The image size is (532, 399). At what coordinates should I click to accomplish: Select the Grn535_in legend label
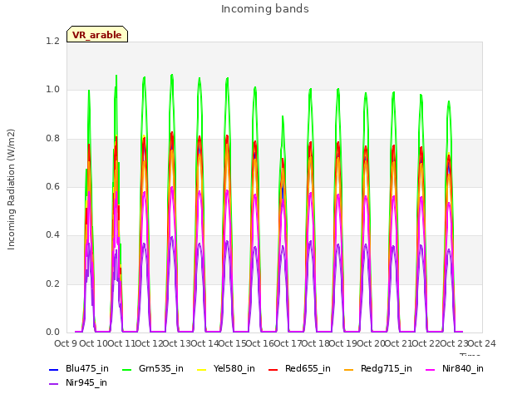[x=161, y=368]
